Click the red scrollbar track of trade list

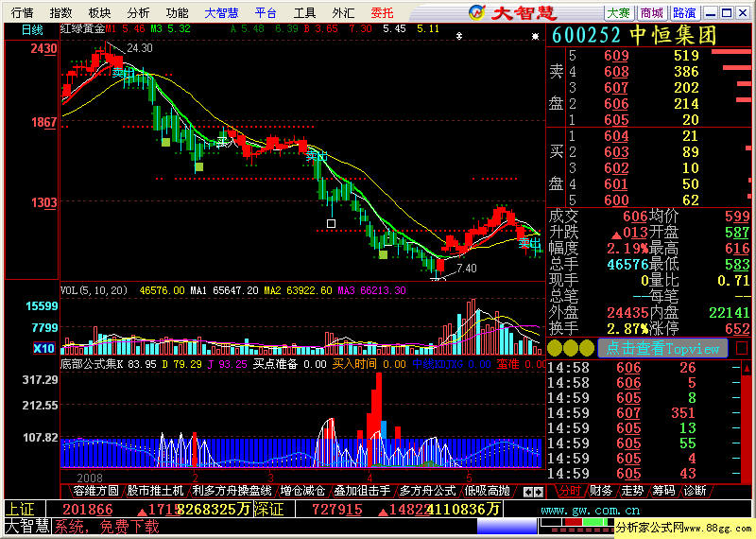747,429
